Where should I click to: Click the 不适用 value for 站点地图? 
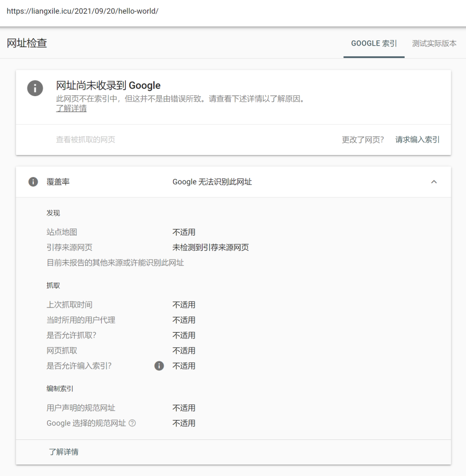184,232
